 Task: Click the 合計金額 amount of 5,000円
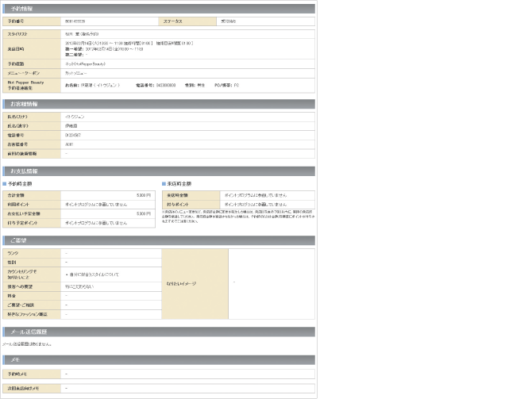click(142, 194)
